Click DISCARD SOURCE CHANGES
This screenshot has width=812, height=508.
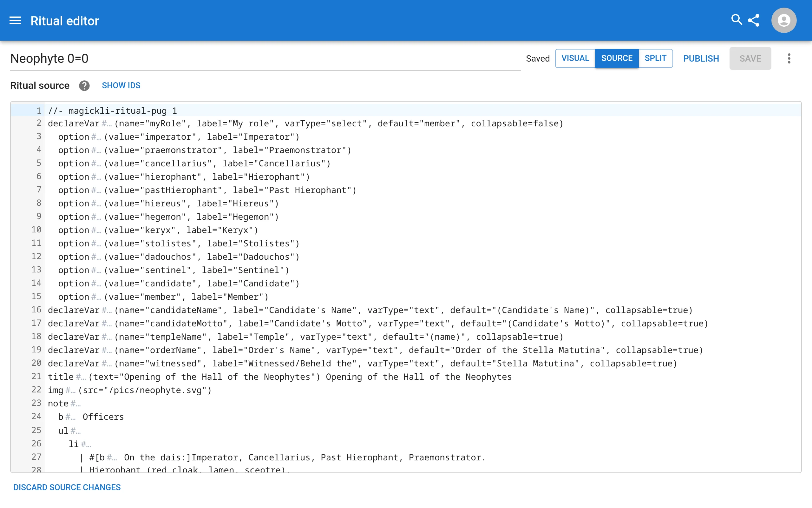(67, 487)
